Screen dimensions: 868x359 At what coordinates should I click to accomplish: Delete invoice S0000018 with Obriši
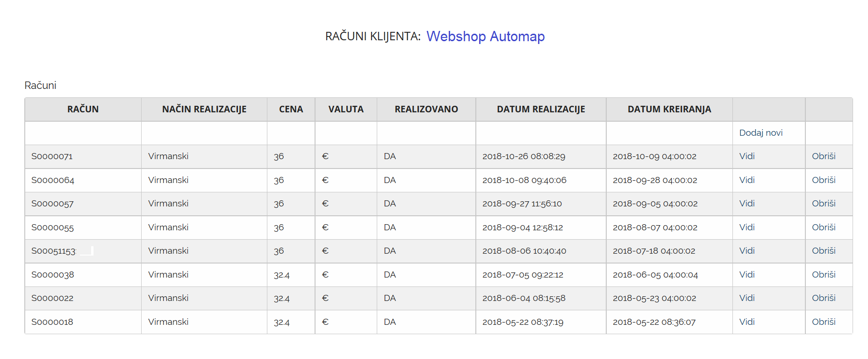(824, 322)
